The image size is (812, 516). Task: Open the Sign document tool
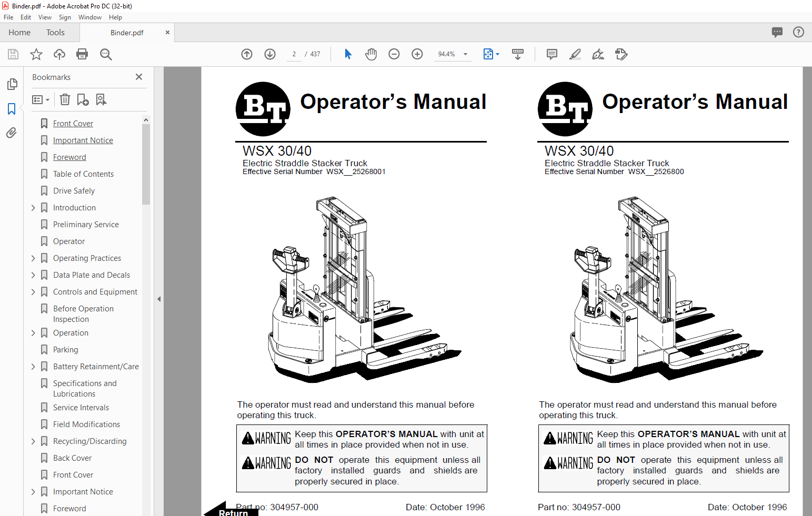[598, 54]
